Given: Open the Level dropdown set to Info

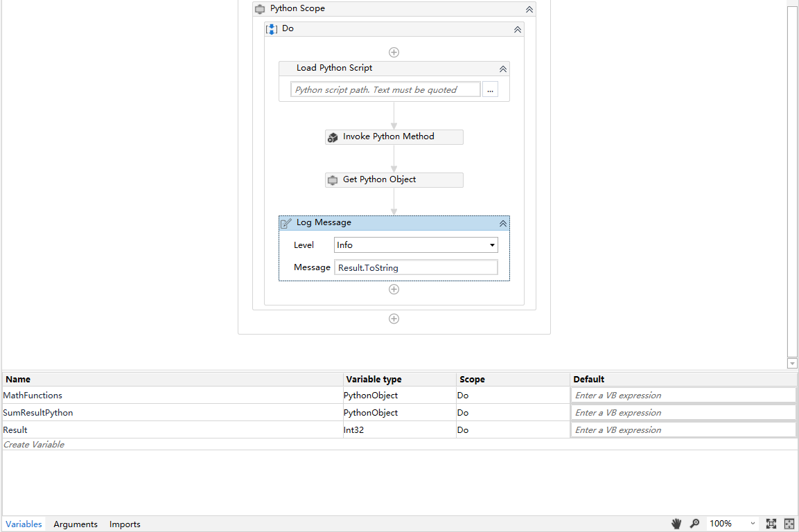Looking at the screenshot, I should (416, 245).
